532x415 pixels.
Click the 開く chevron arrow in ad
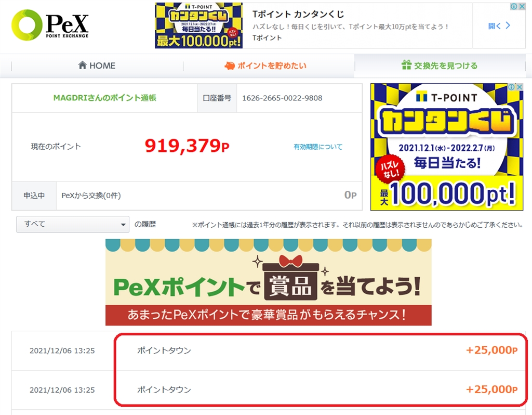[508, 25]
